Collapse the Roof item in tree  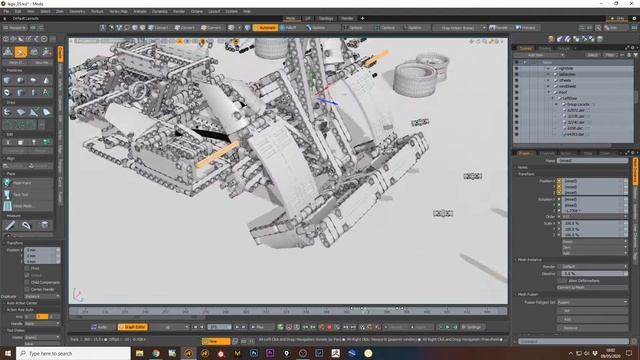(548, 92)
